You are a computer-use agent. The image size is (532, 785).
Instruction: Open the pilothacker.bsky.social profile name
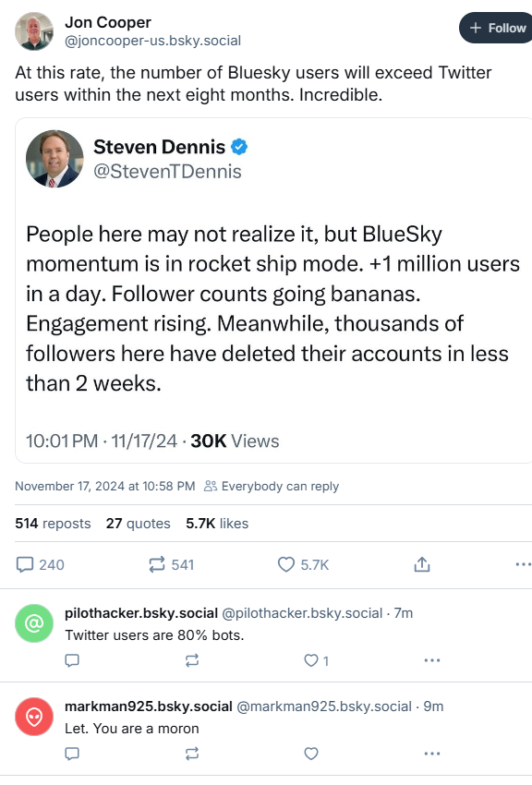tap(141, 613)
